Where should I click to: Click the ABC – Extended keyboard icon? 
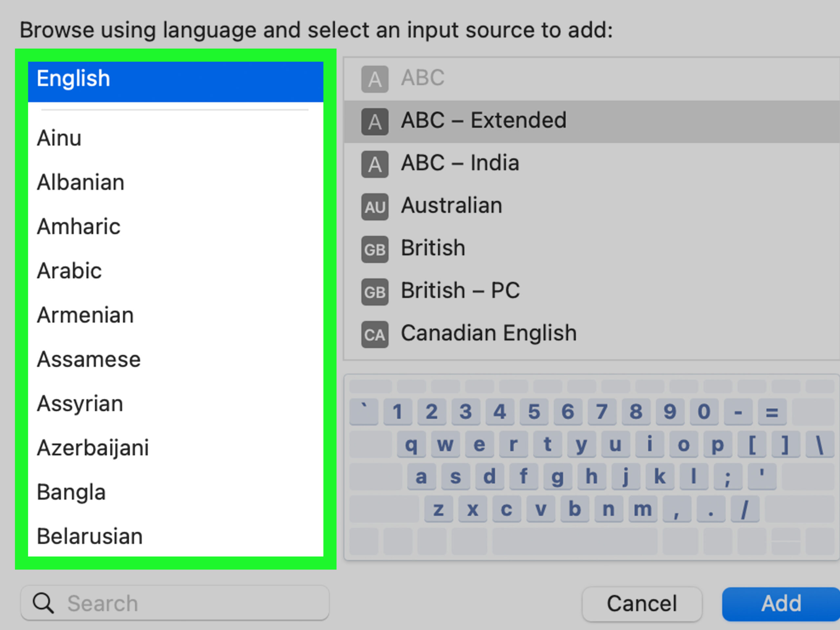pos(374,121)
